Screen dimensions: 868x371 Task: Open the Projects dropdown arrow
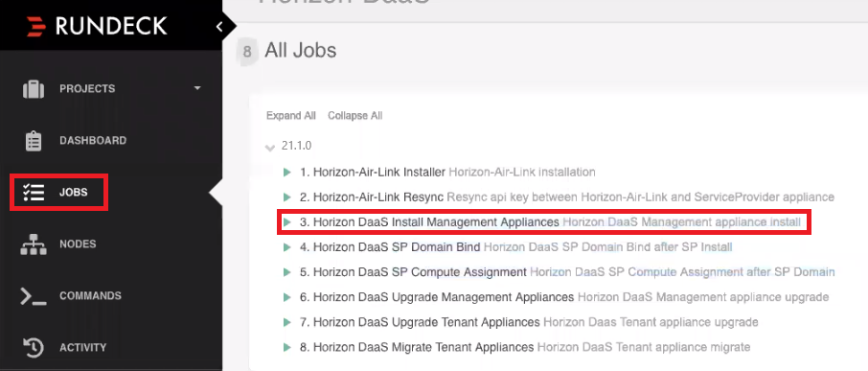(197, 88)
